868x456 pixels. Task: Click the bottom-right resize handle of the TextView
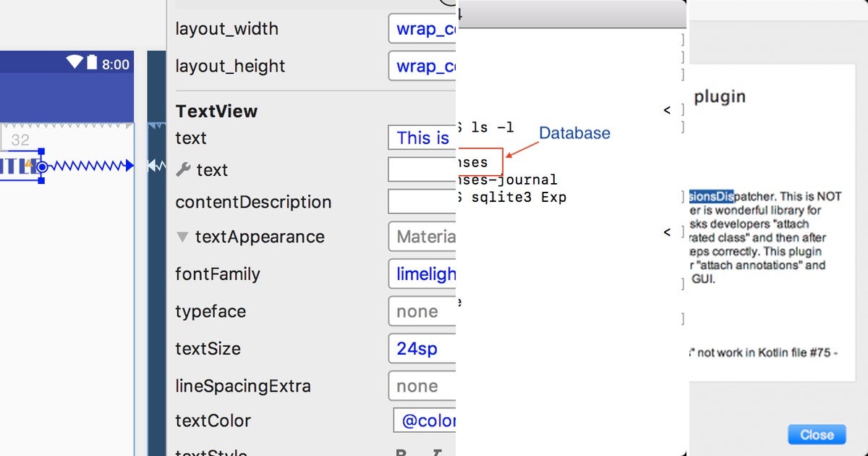point(42,180)
